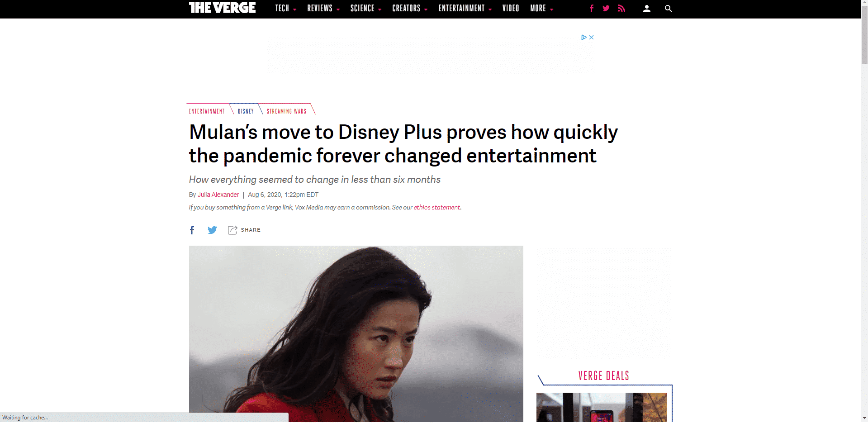Open the Video menu item

pos(511,8)
